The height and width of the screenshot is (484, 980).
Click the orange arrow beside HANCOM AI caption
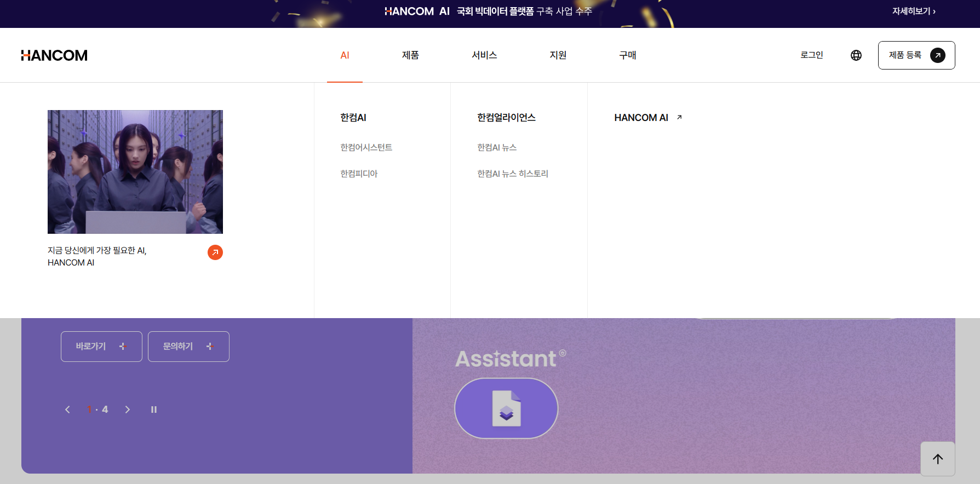point(215,252)
